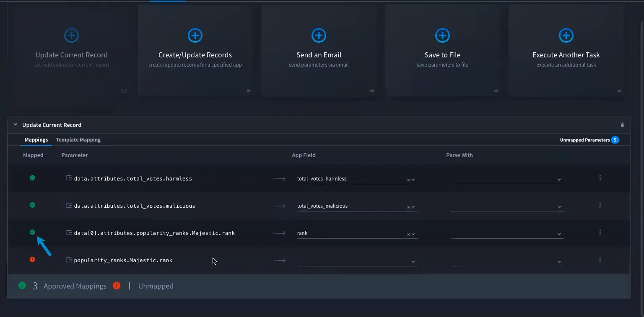644x317 pixels.
Task: Collapse the Update Current Record section
Action: [x=16, y=125]
